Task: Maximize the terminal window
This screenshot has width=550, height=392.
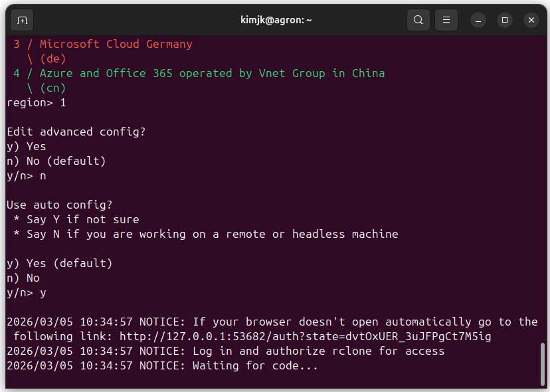Action: pos(505,20)
